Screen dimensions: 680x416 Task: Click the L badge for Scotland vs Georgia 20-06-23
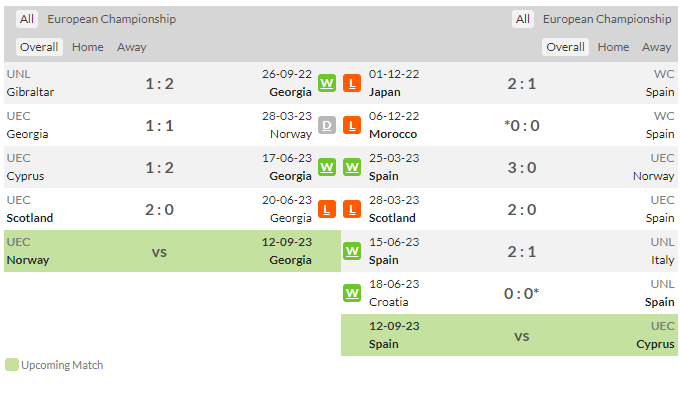pos(327,210)
